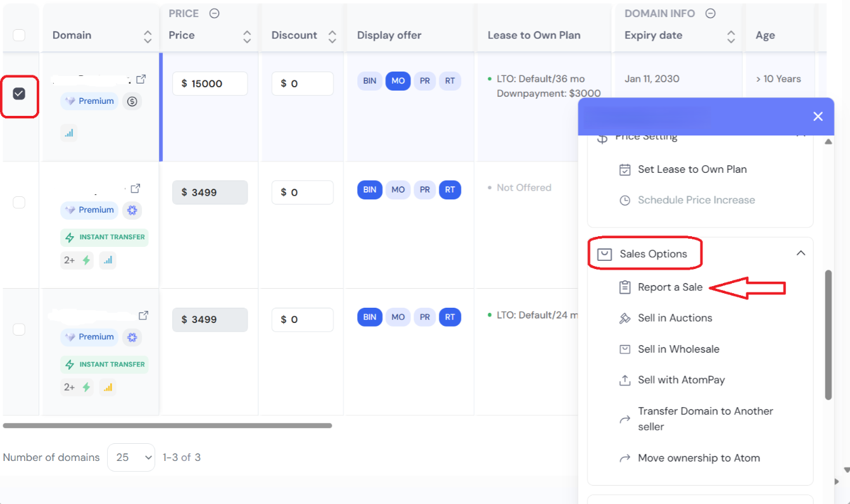Edit discount field in $15000 row
The width and height of the screenshot is (850, 504).
pyautogui.click(x=303, y=84)
